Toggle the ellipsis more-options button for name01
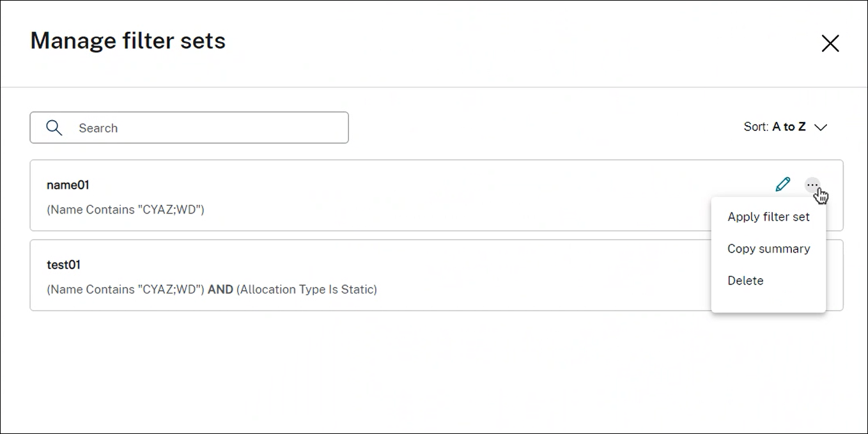The height and width of the screenshot is (434, 868). (812, 185)
